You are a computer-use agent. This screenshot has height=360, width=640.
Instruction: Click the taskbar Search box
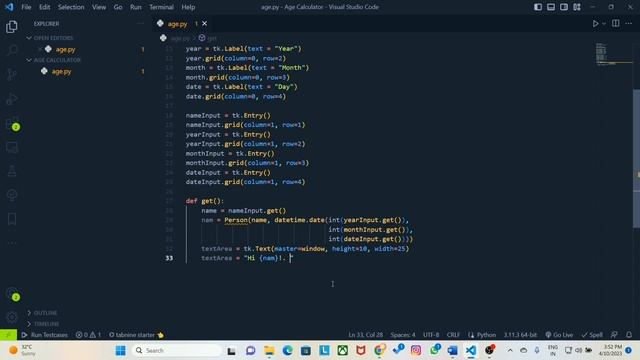pos(176,350)
